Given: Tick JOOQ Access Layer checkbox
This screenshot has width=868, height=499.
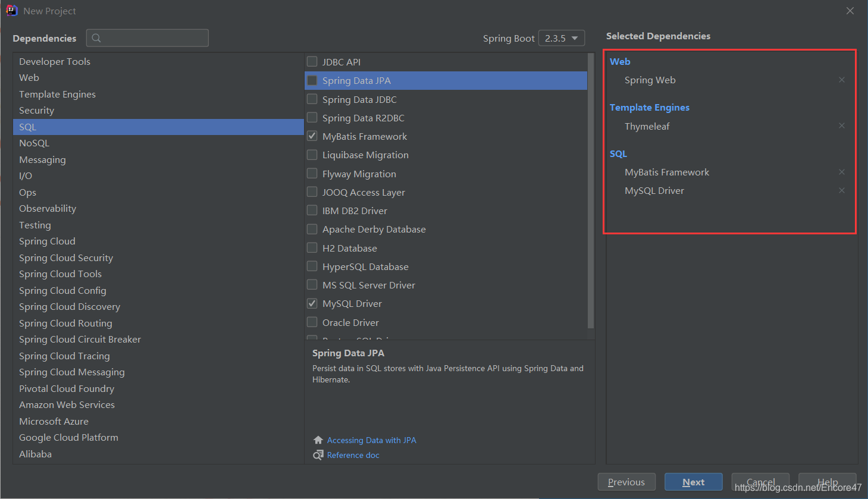Looking at the screenshot, I should click(x=312, y=192).
